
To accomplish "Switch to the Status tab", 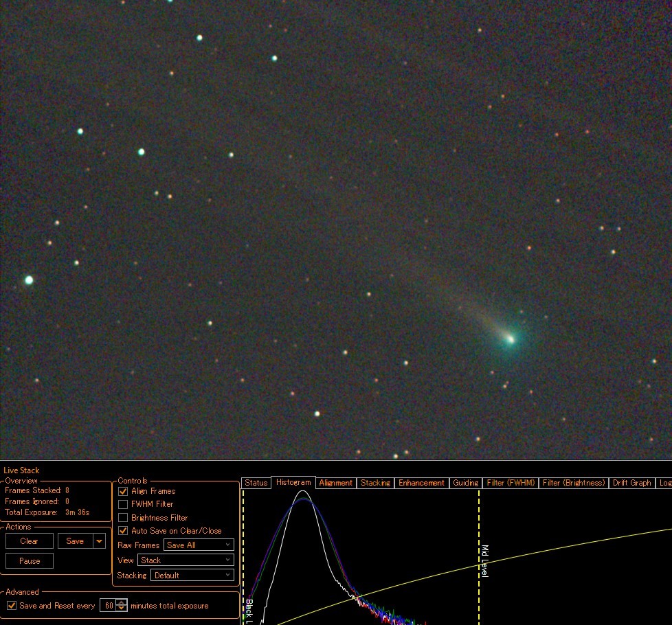I will click(256, 483).
